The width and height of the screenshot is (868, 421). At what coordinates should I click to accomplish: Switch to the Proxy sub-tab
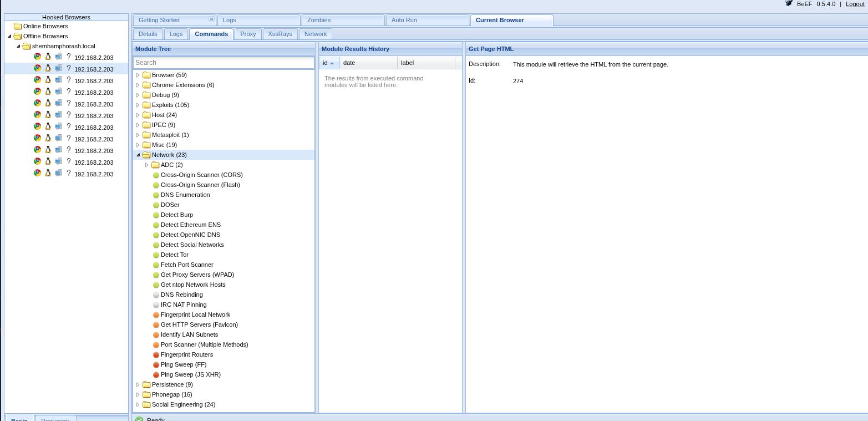click(x=248, y=34)
